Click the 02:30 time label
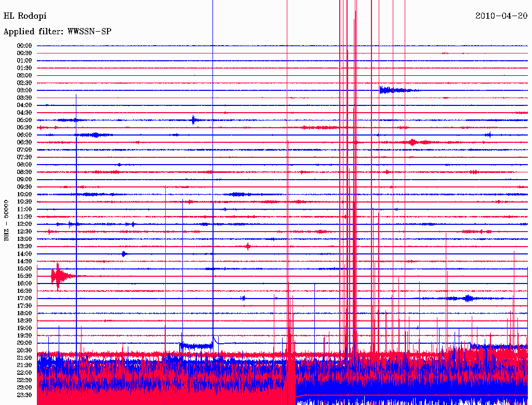Screen dimensions: 532x405 [x=24, y=83]
